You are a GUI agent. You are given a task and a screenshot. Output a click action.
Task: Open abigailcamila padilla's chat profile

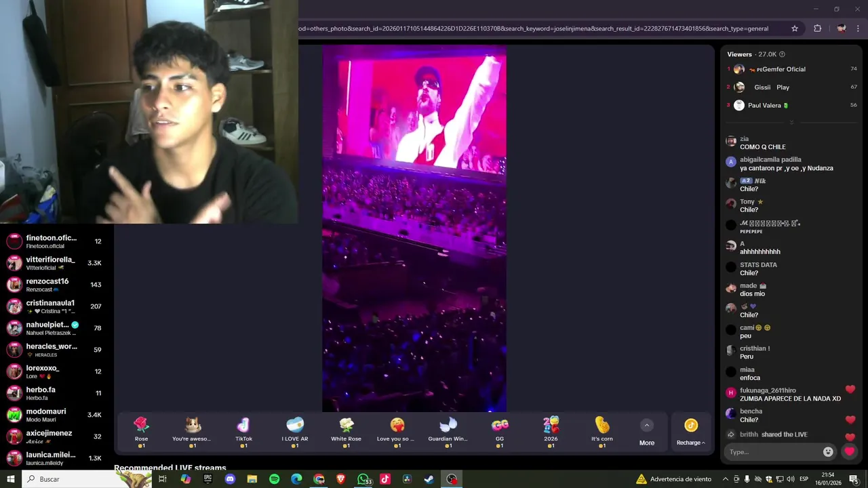click(x=770, y=159)
